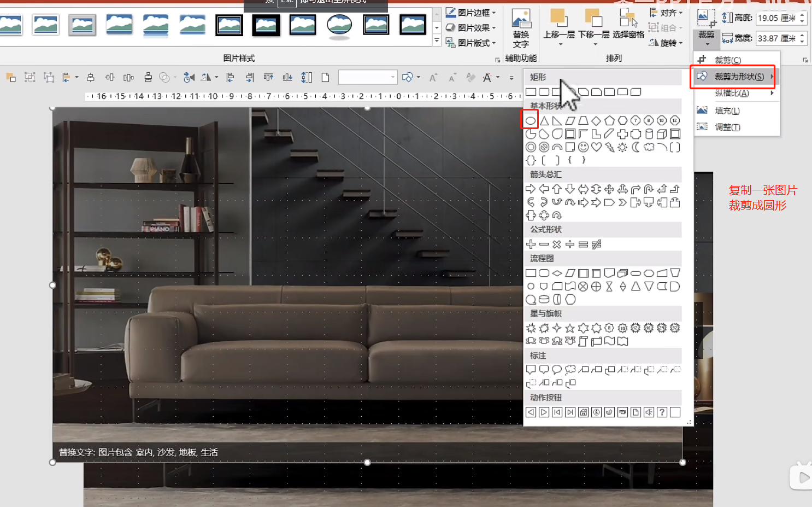The image size is (812, 507).
Task: Choose the 5-point star shape
Action: coord(570,328)
